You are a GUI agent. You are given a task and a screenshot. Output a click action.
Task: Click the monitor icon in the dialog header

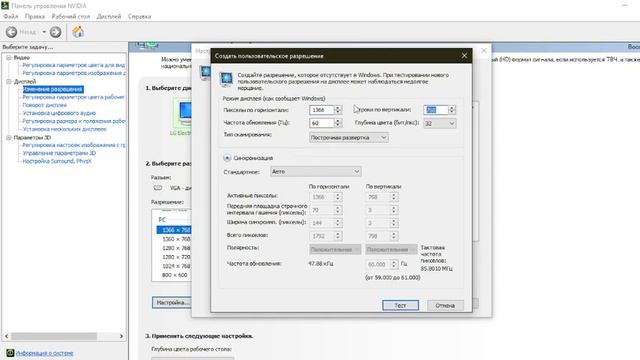point(226,79)
